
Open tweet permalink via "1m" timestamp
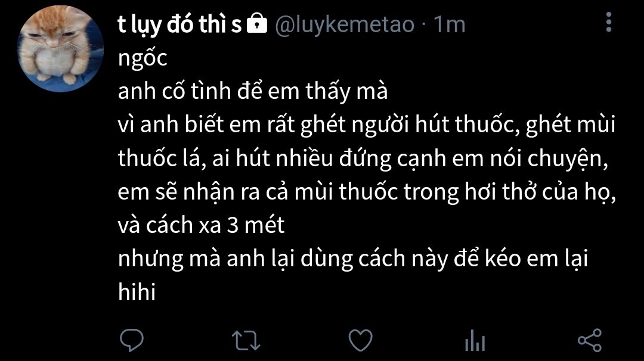click(x=450, y=24)
